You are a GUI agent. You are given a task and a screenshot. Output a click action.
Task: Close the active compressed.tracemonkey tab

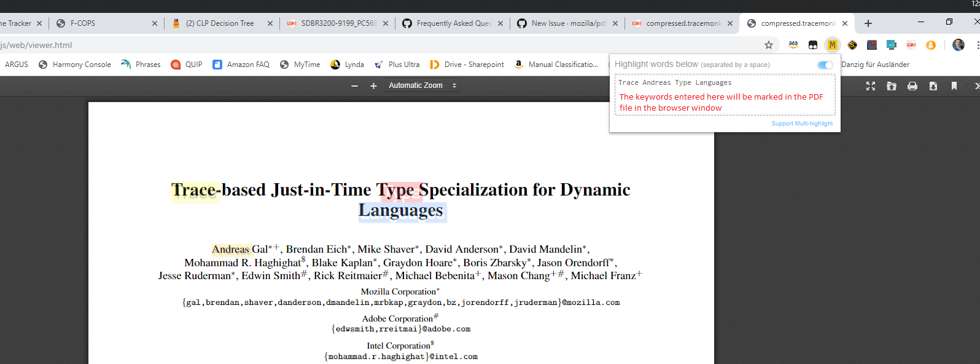(845, 23)
